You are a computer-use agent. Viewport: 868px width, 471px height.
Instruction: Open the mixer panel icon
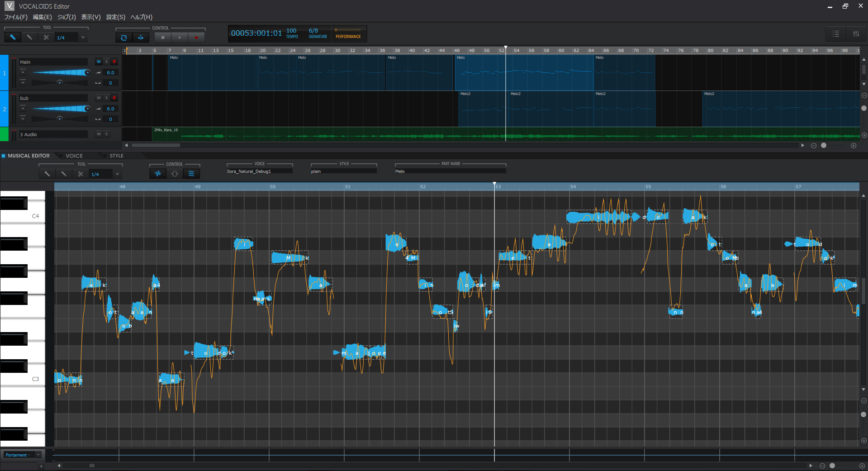pyautogui.click(x=856, y=34)
